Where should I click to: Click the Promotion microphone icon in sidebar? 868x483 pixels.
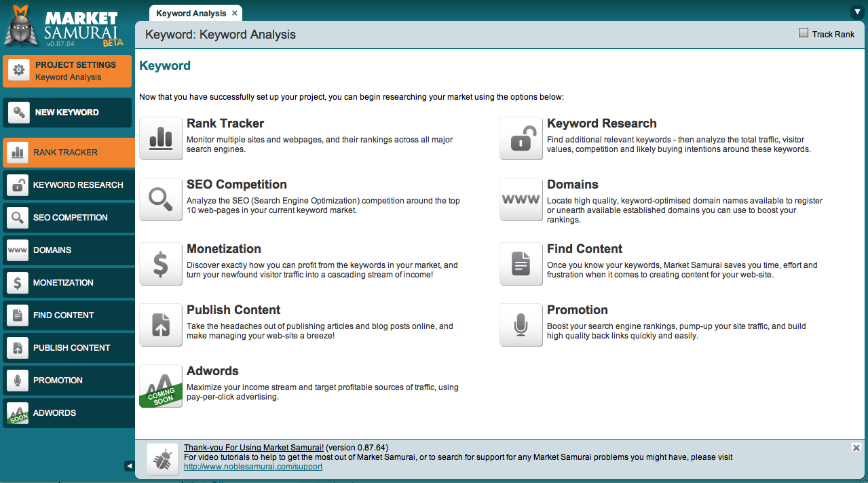(x=17, y=381)
